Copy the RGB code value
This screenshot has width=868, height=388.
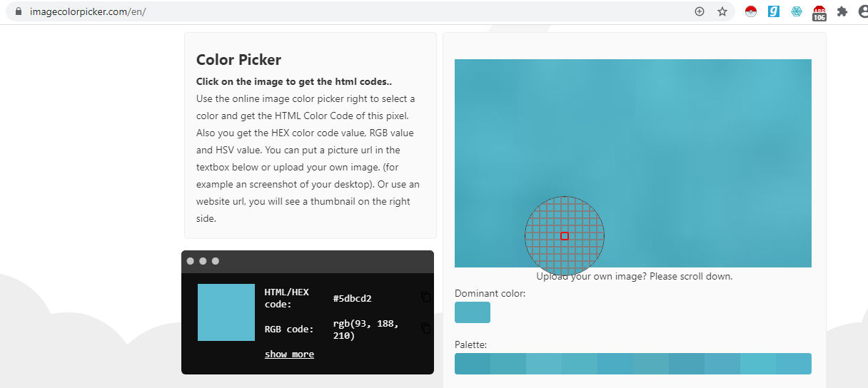pyautogui.click(x=426, y=328)
